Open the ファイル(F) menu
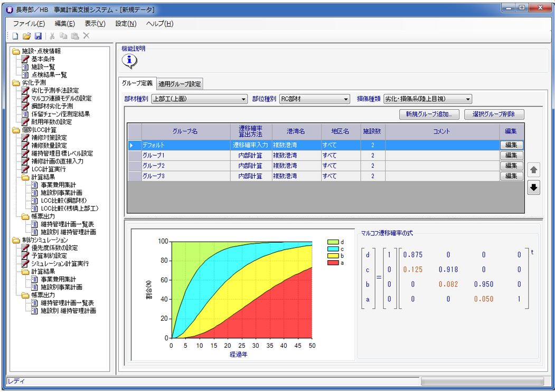This screenshot has height=392, width=555. tap(29, 24)
